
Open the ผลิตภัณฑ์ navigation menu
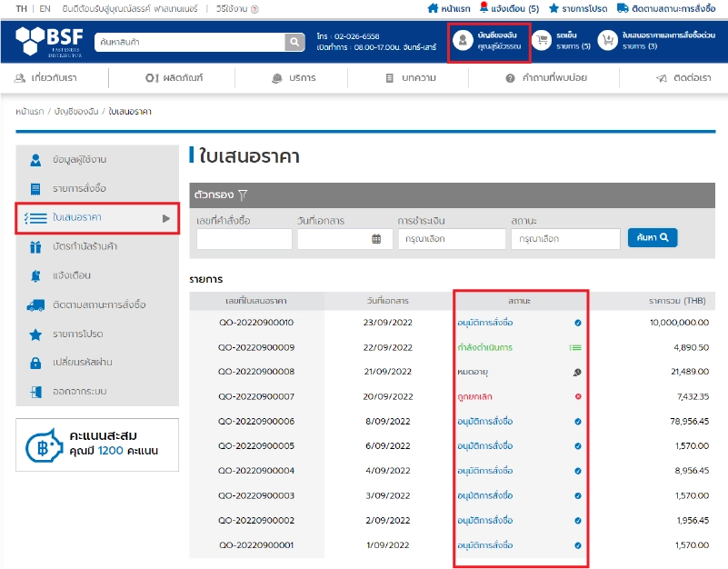[174, 78]
